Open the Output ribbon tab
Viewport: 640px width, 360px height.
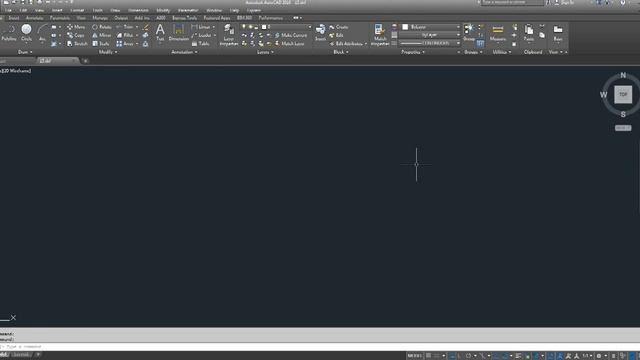tap(121, 18)
